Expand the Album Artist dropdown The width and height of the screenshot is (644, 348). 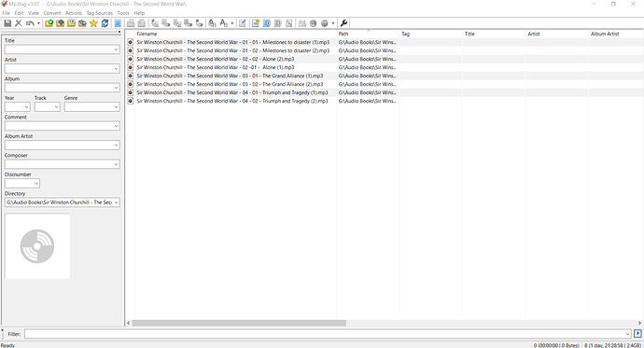click(x=117, y=146)
